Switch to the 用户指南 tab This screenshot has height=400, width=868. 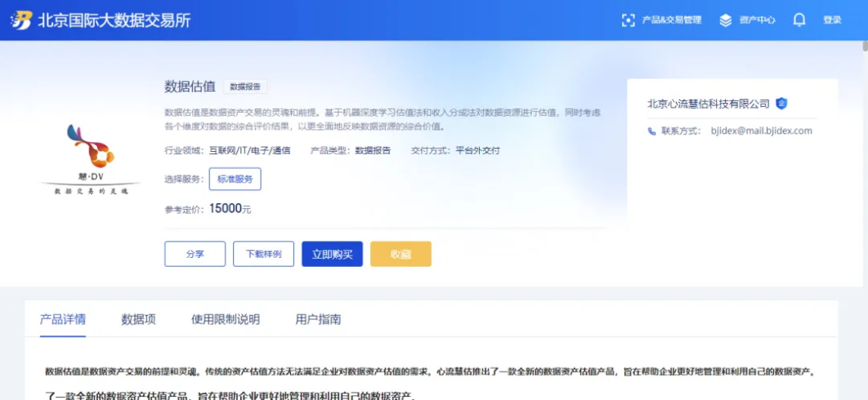[318, 320]
